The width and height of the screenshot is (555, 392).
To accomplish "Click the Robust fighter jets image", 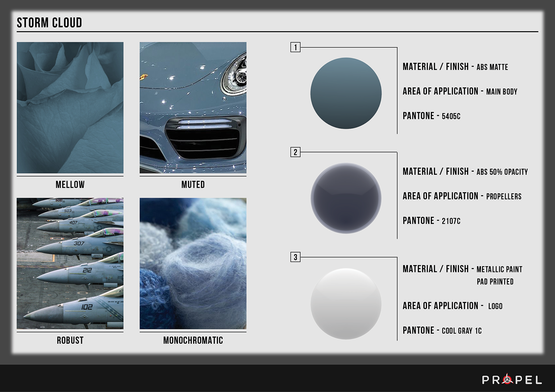I will [70, 263].
